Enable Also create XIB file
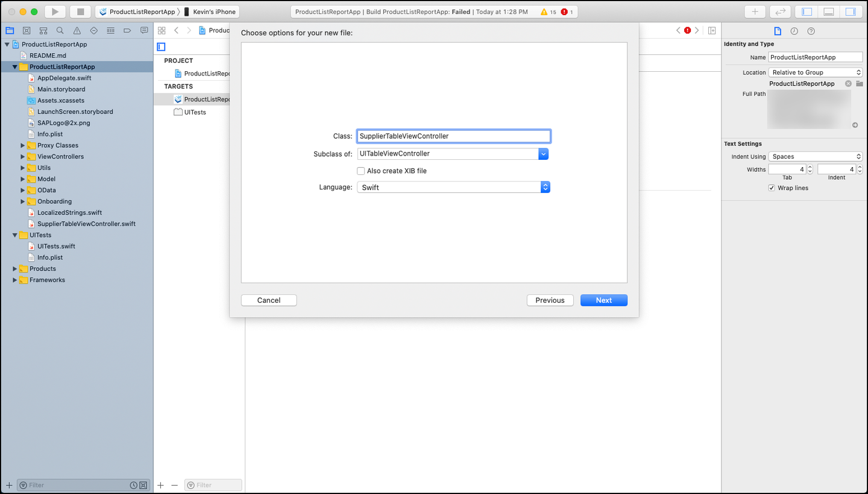 click(361, 171)
